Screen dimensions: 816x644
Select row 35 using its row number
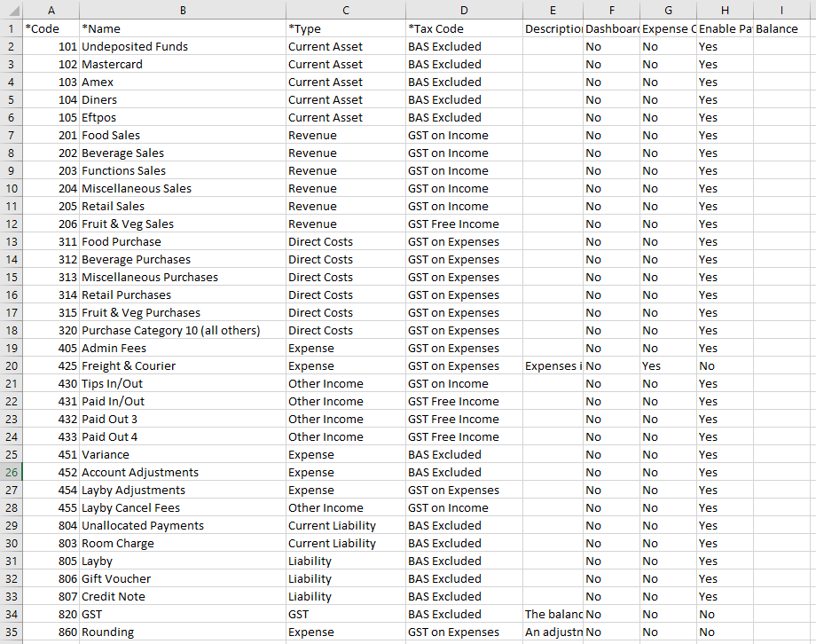point(11,632)
